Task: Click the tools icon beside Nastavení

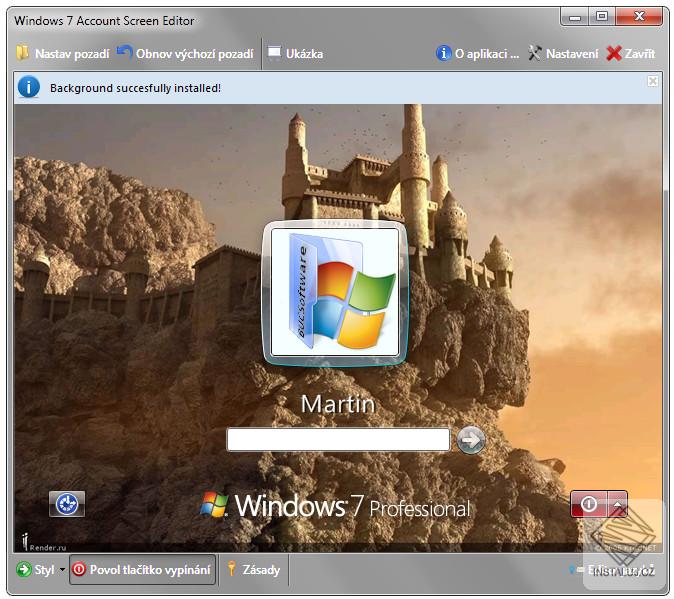Action: click(x=535, y=53)
